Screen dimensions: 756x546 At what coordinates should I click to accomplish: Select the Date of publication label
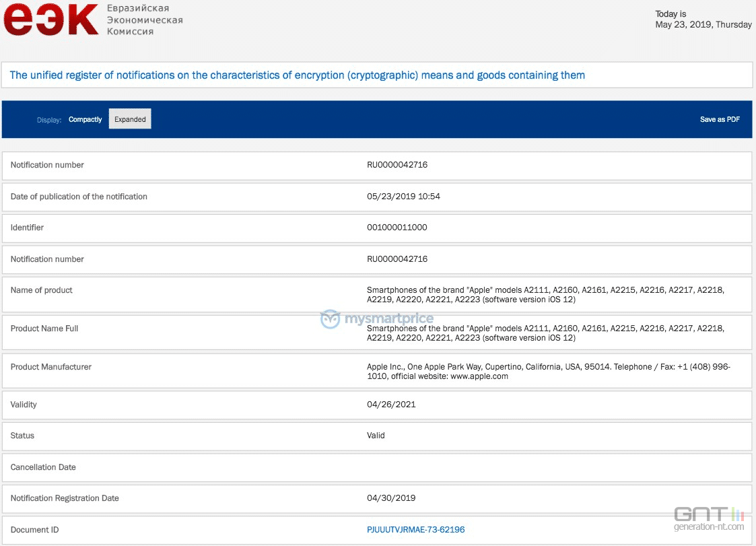(x=79, y=197)
